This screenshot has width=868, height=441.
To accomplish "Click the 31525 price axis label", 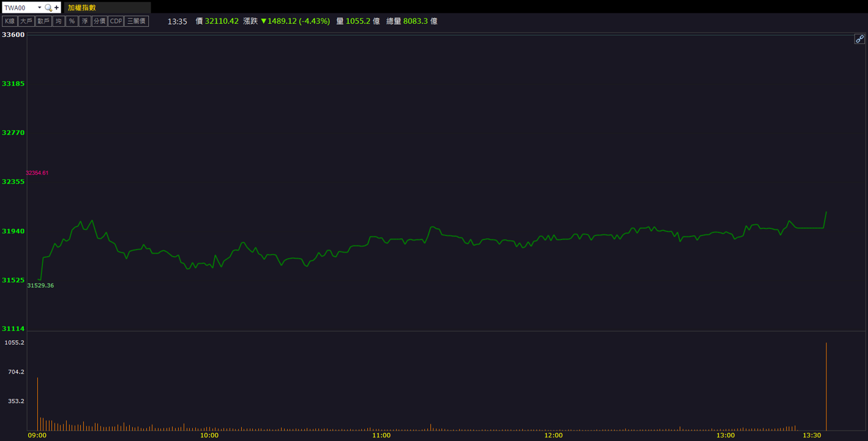I will pos(13,281).
